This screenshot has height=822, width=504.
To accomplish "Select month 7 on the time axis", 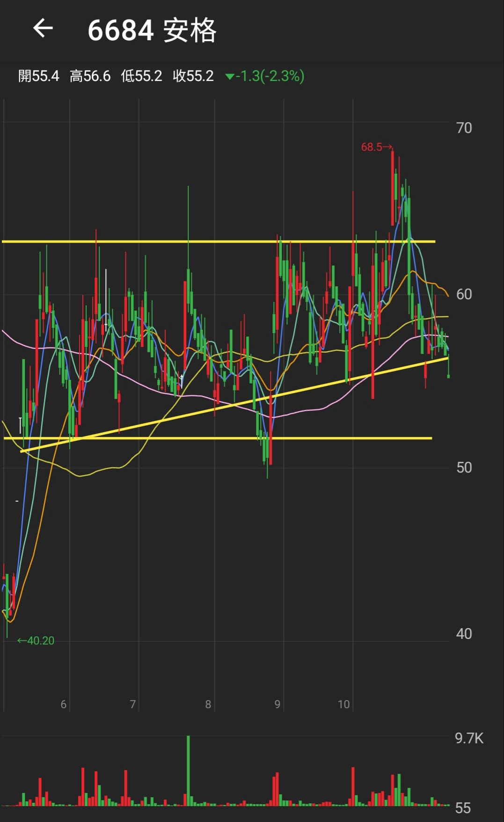I will click(x=133, y=704).
